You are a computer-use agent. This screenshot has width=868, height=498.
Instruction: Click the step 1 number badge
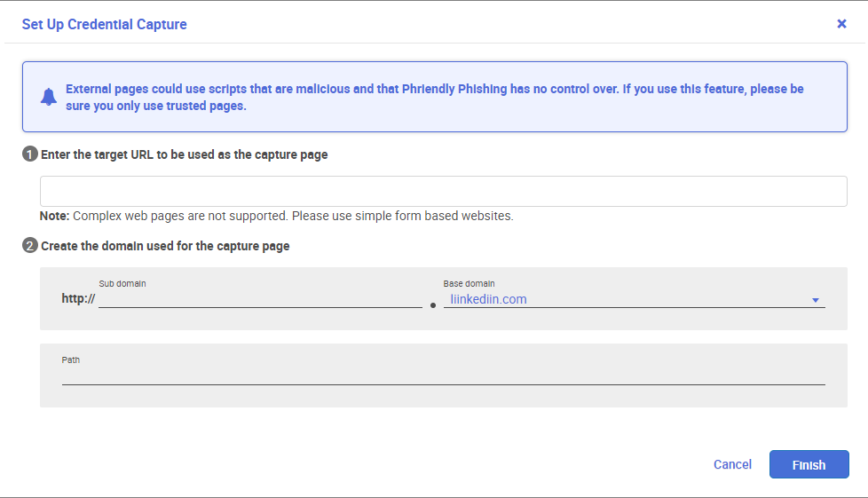coord(30,154)
